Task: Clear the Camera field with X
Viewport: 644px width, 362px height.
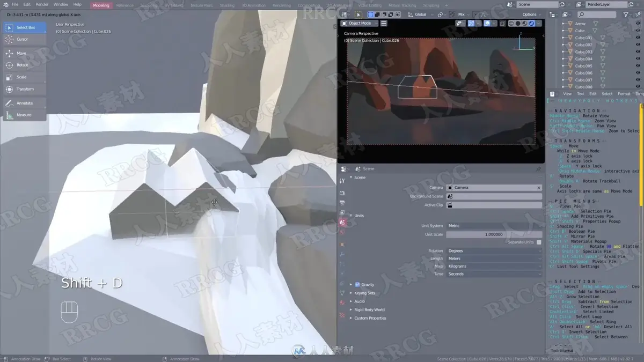Action: pyautogui.click(x=539, y=188)
